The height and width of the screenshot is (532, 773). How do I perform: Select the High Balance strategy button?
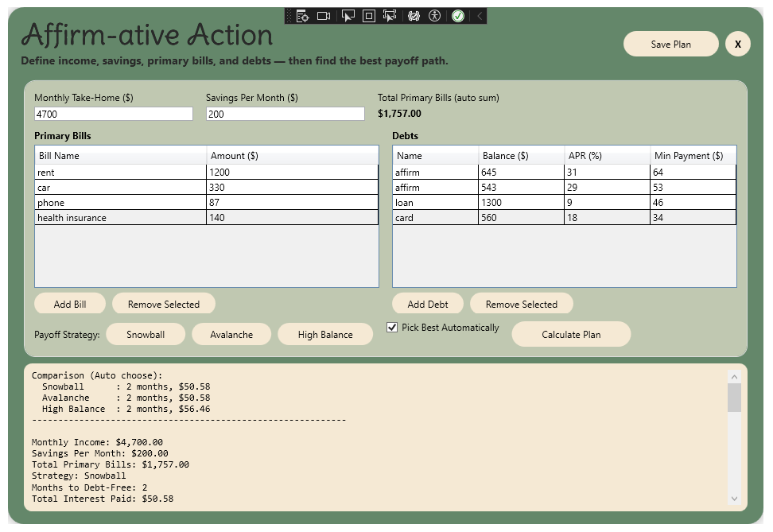325,335
